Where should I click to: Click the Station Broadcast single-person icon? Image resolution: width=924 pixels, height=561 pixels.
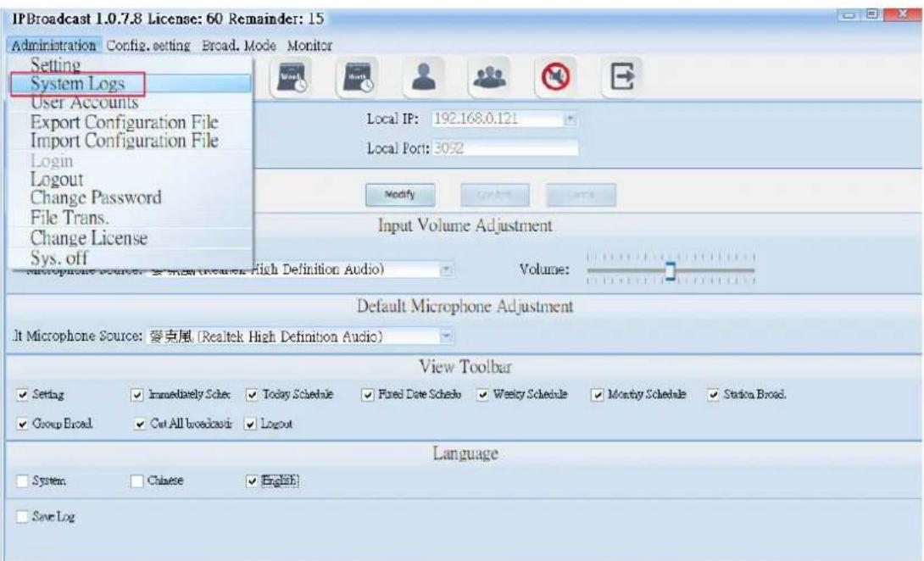tap(425, 76)
